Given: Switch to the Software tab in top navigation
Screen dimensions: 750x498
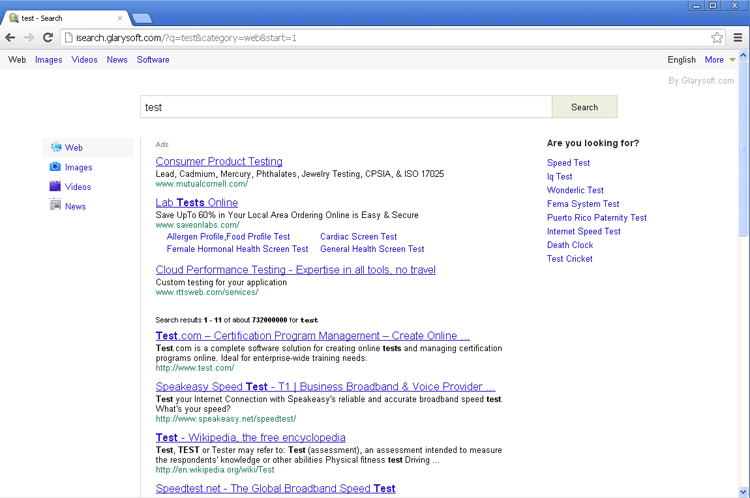Looking at the screenshot, I should [x=153, y=60].
